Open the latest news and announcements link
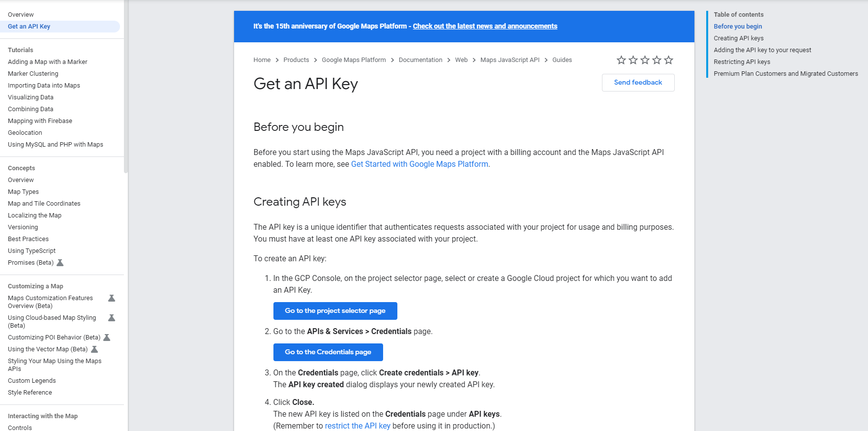The image size is (868, 431). pyautogui.click(x=485, y=26)
